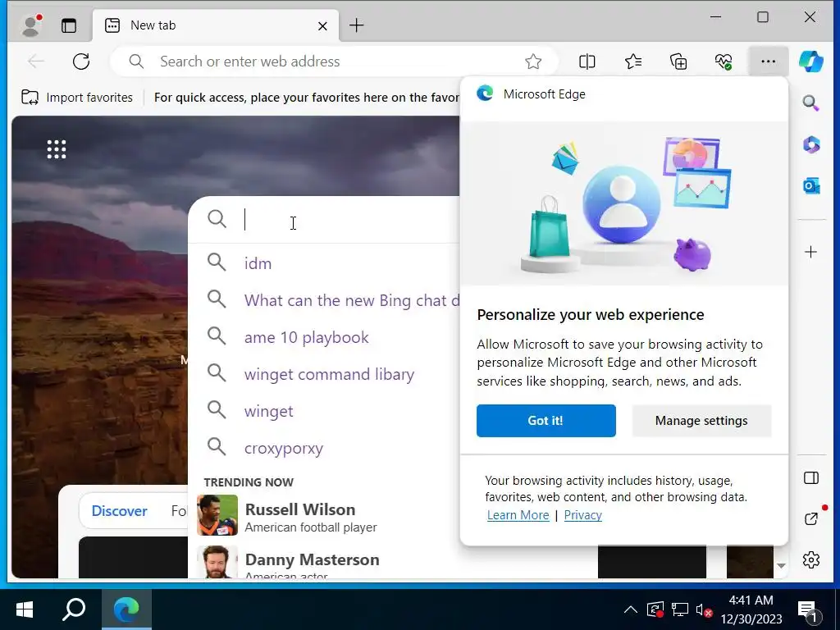Open link in new window sidebar icon

tap(811, 518)
